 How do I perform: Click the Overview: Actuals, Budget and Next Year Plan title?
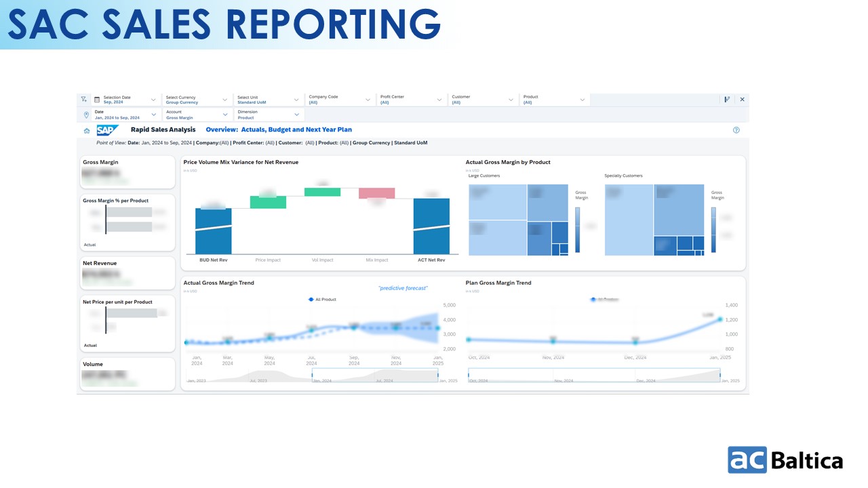(279, 129)
